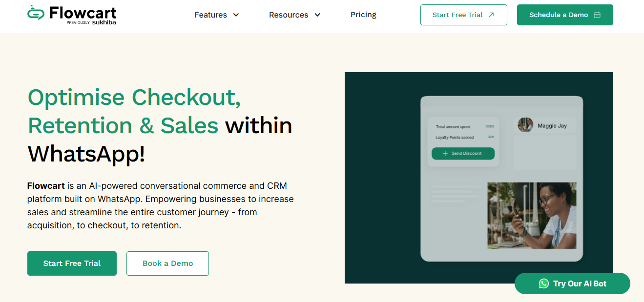The width and height of the screenshot is (644, 302).
Task: Select Resources in the navigation bar
Action: point(288,15)
